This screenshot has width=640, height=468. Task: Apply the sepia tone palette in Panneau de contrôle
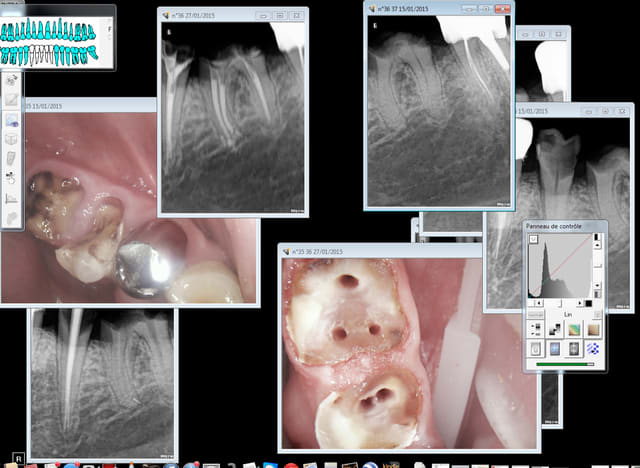point(595,328)
